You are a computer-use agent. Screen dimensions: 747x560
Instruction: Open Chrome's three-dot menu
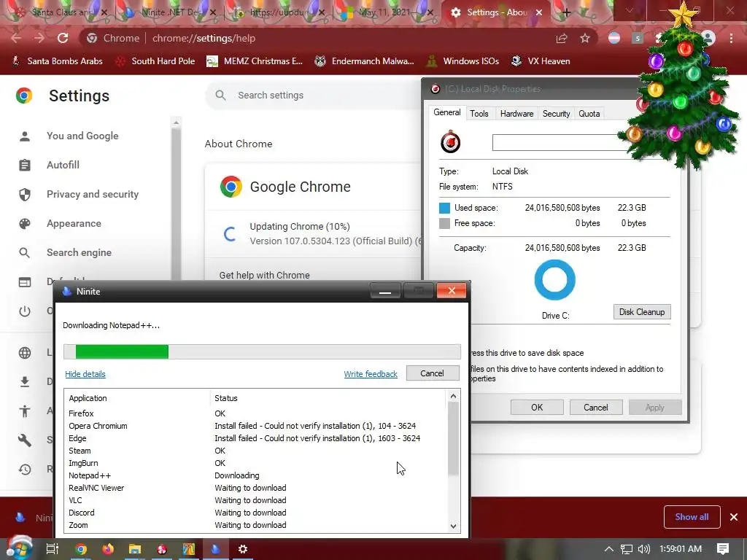click(x=731, y=38)
